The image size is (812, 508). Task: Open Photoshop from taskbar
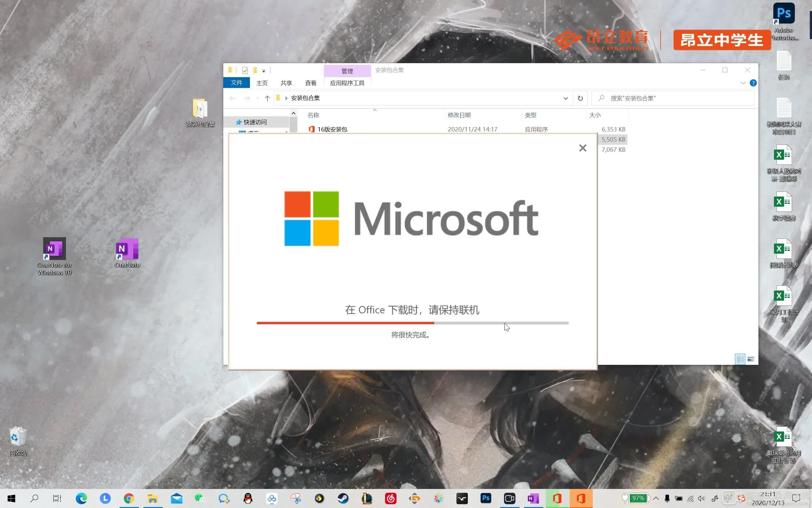(x=486, y=498)
